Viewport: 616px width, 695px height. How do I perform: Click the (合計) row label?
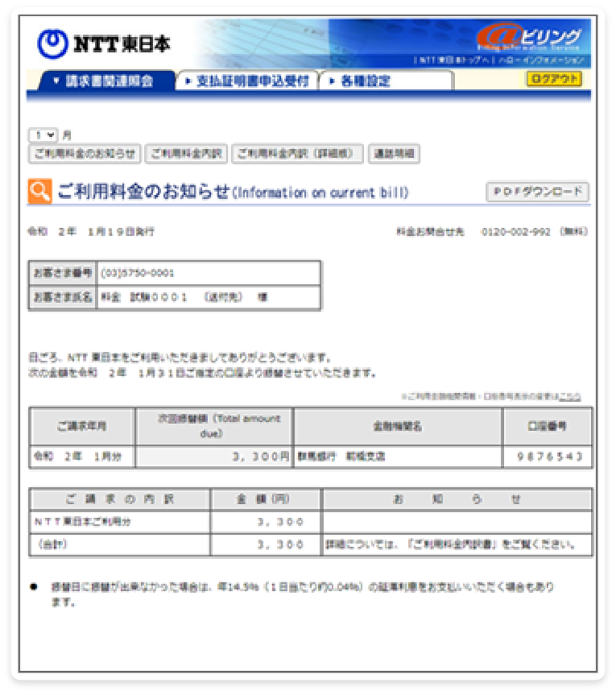52,544
